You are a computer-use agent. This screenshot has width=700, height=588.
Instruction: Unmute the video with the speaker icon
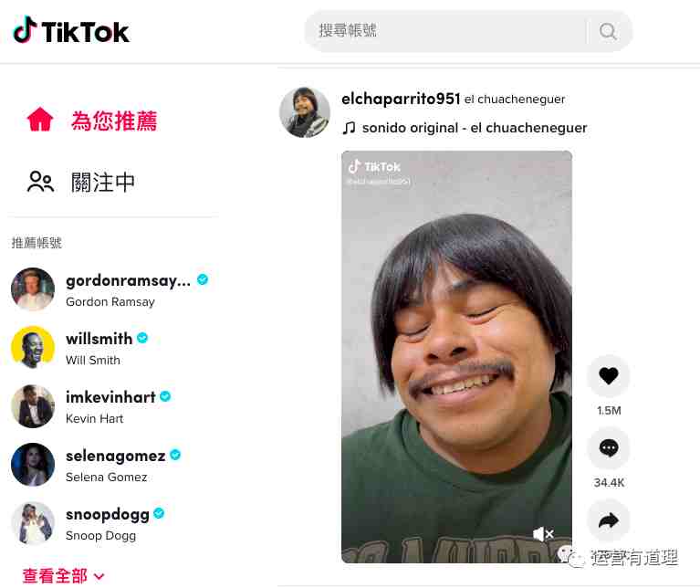pyautogui.click(x=543, y=533)
